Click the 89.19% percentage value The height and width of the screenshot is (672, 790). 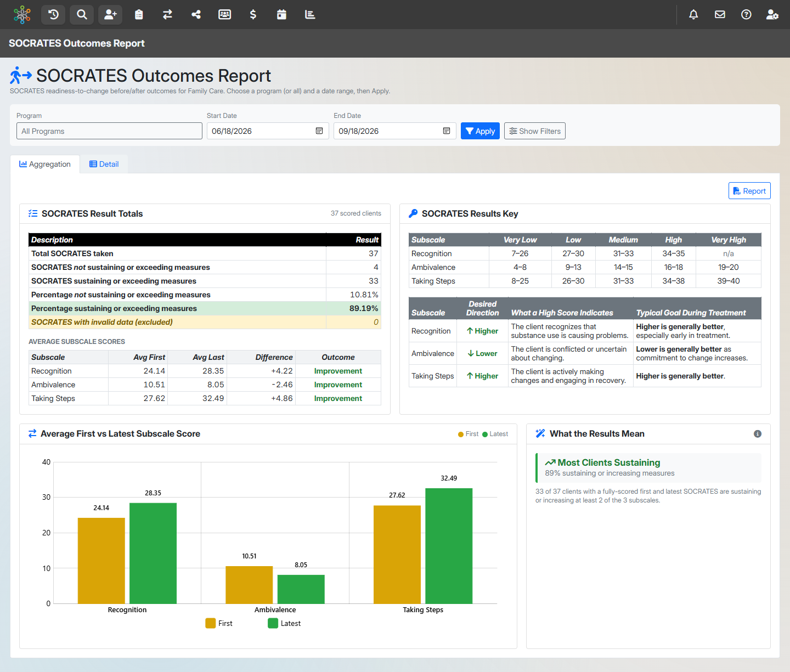coord(364,308)
